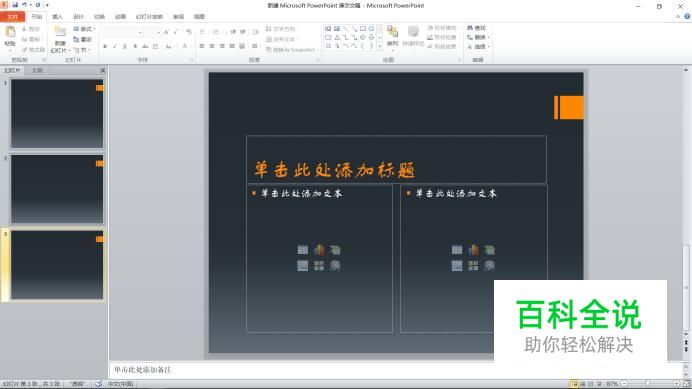Image resolution: width=692 pixels, height=389 pixels.
Task: Open the Insert (插入) ribbon tab
Action: click(57, 17)
